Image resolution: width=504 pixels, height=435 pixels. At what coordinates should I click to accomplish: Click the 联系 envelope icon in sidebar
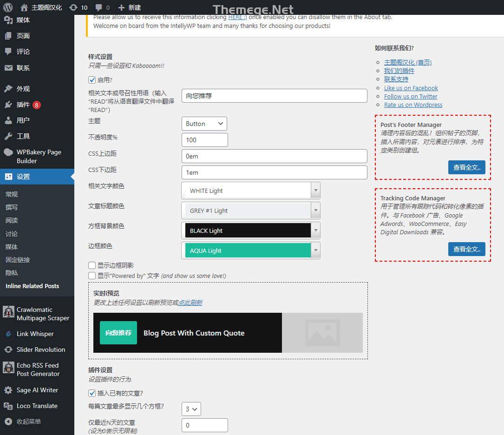[8, 67]
